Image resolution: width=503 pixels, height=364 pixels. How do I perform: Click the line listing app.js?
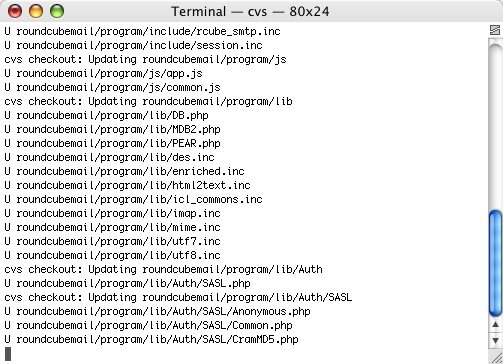coord(103,73)
